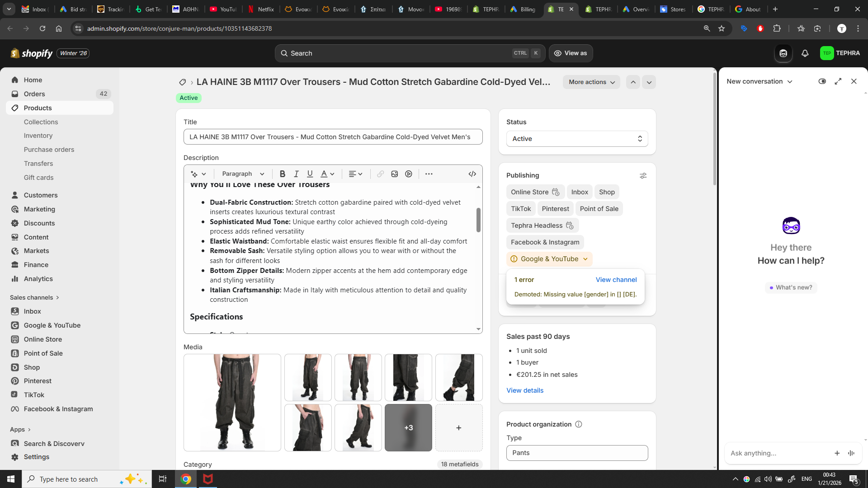Click the Publishing manage settings icon
Screen dimensions: 868x488
tap(643, 176)
